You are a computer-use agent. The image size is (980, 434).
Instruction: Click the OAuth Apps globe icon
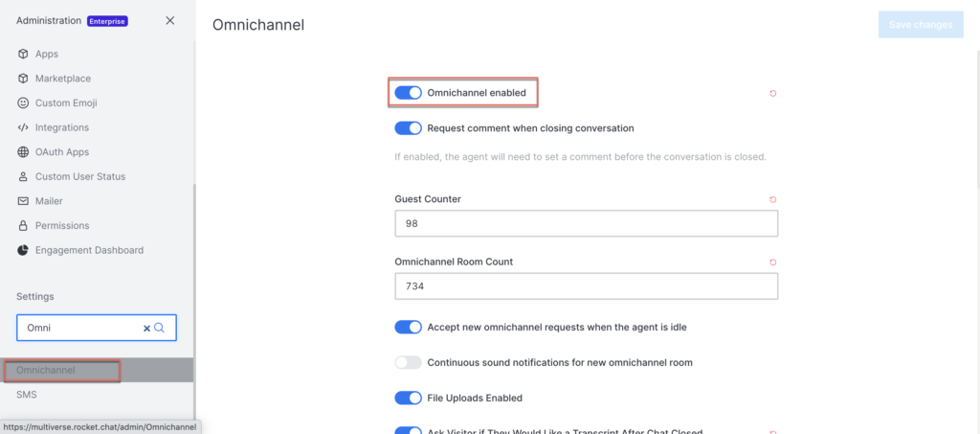(23, 152)
